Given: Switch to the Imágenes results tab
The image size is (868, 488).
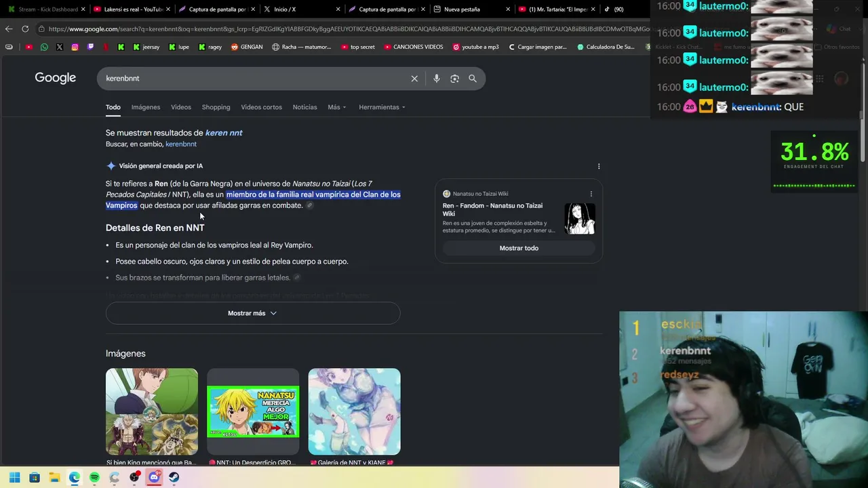Looking at the screenshot, I should click(x=146, y=107).
